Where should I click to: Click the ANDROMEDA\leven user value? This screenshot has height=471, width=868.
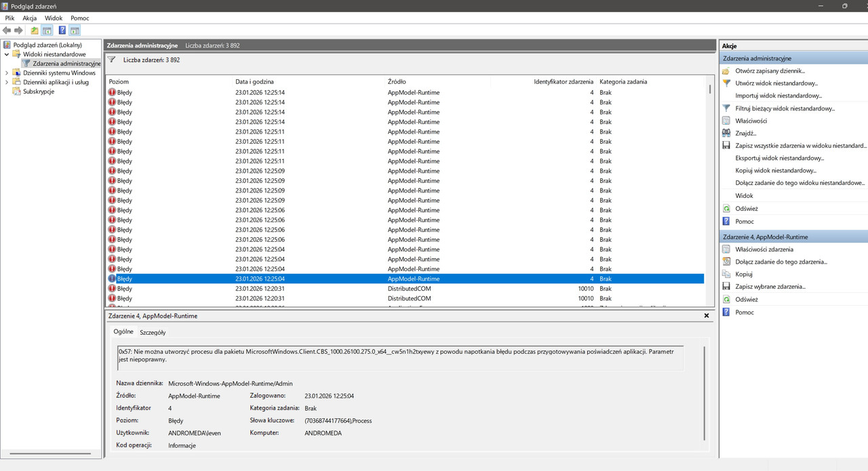coord(195,432)
